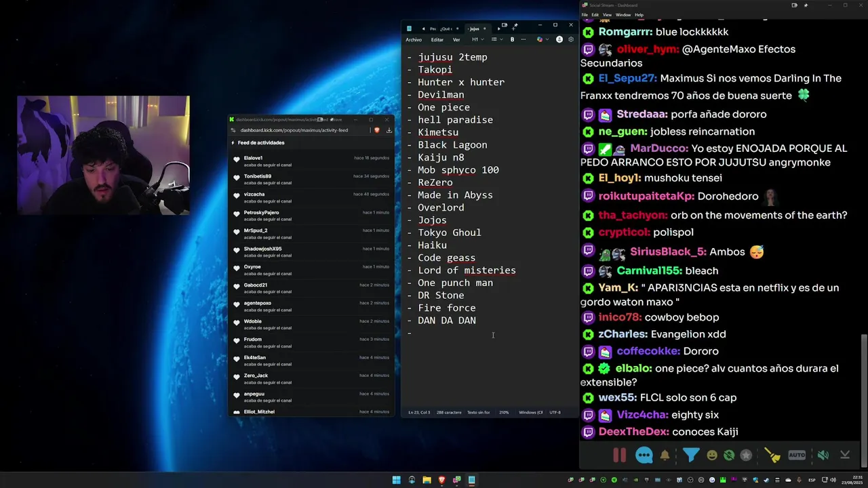Click follower Elalove1 in activity feed

click(253, 158)
